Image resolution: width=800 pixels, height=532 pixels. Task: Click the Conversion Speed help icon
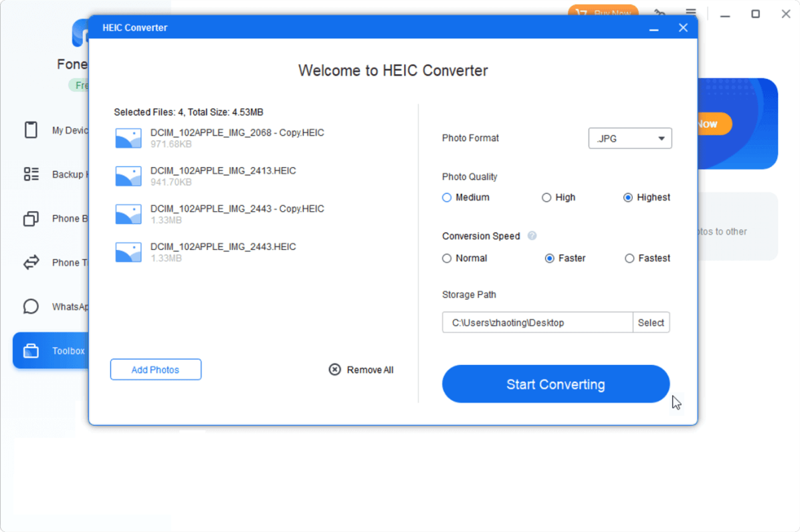pyautogui.click(x=532, y=235)
